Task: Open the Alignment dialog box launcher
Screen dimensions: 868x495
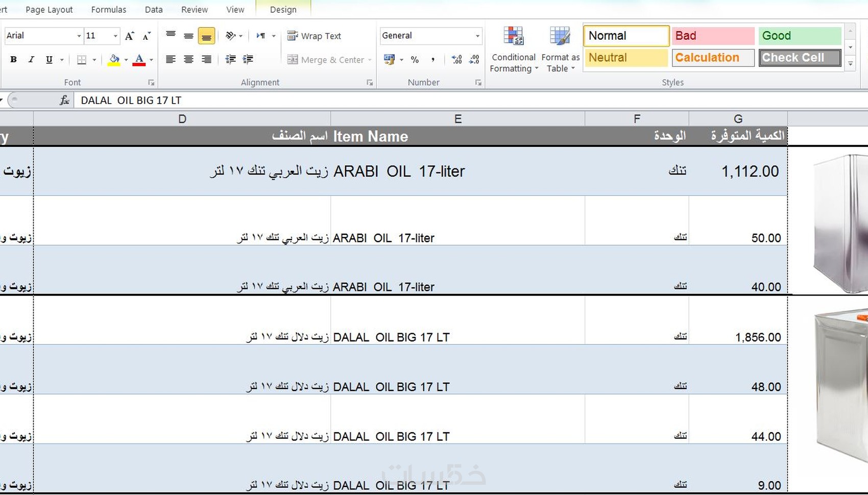Action: tap(370, 82)
